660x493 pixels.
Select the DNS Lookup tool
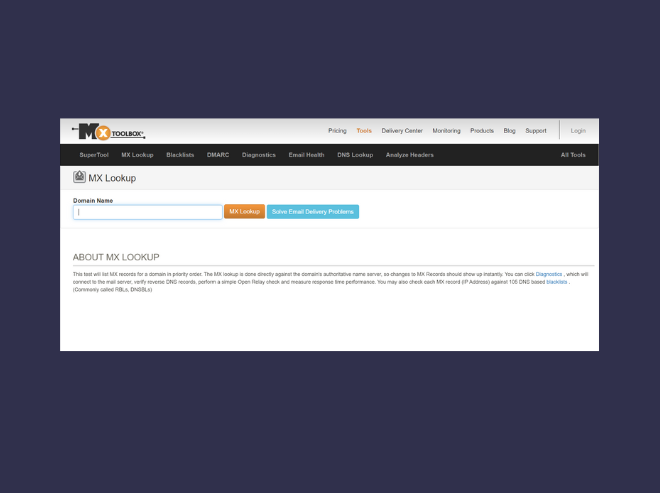click(355, 155)
